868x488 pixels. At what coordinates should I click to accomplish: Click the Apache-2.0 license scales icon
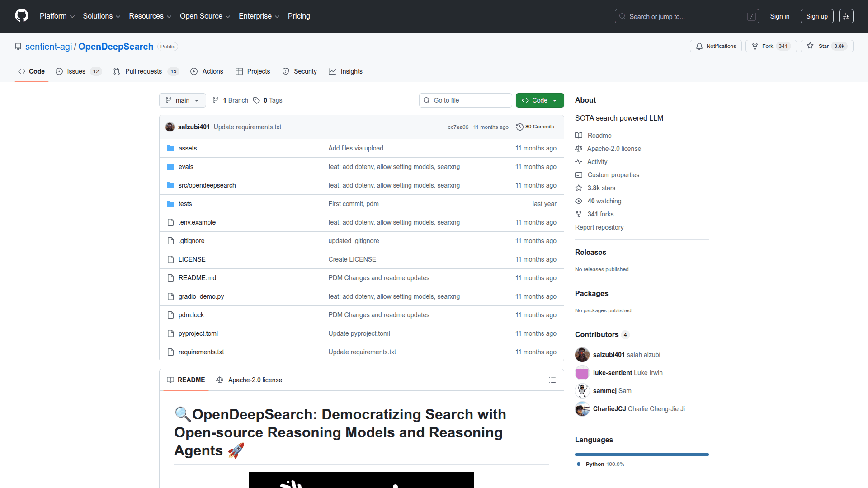pyautogui.click(x=220, y=380)
